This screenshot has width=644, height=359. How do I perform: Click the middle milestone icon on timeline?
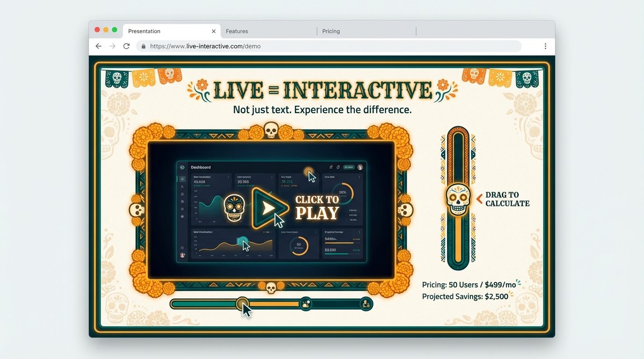306,304
